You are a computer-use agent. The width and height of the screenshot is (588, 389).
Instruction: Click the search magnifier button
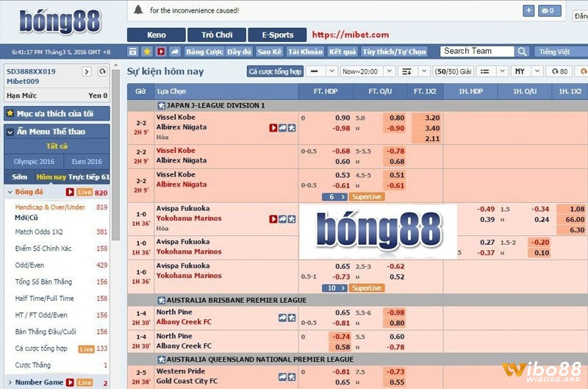(x=522, y=51)
